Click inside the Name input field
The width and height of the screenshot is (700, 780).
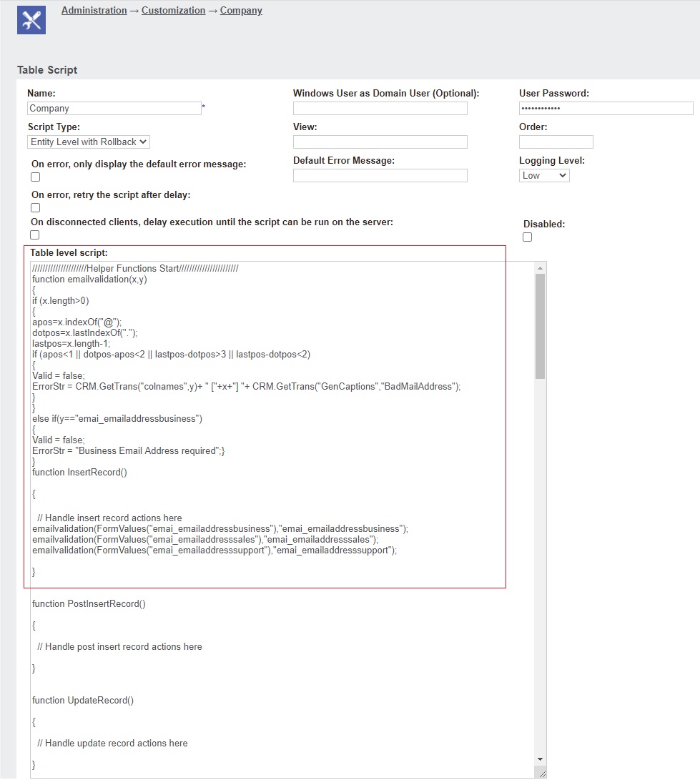coord(114,108)
